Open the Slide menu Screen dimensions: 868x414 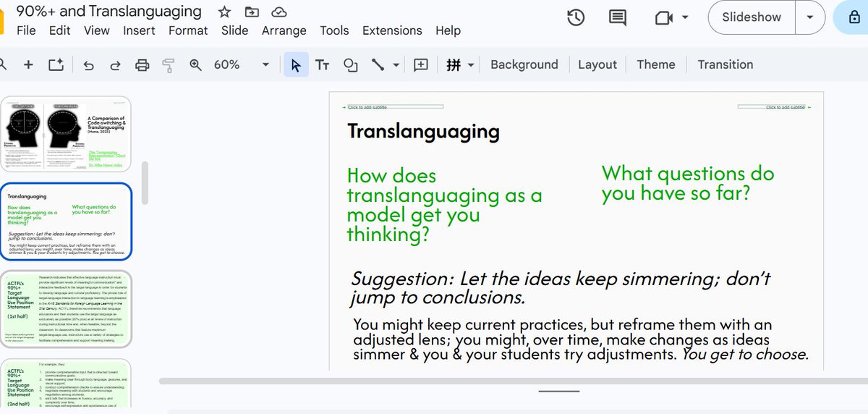pyautogui.click(x=235, y=30)
